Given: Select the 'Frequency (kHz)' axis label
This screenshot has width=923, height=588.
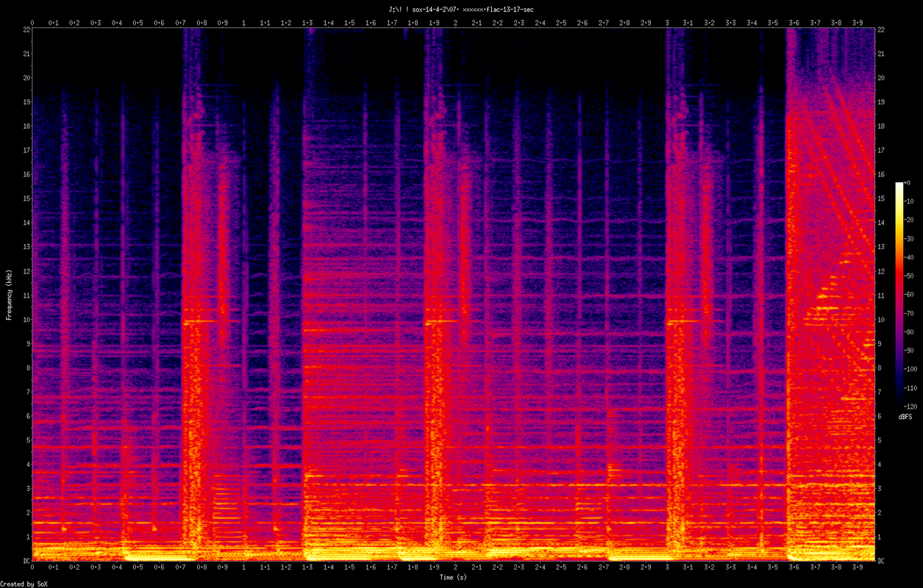Looking at the screenshot, I should click(10, 294).
